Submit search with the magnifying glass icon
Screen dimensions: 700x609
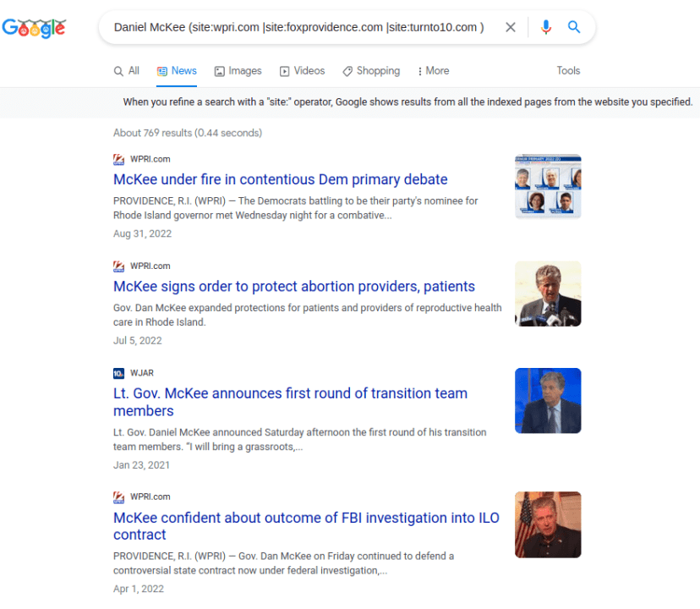coord(574,27)
